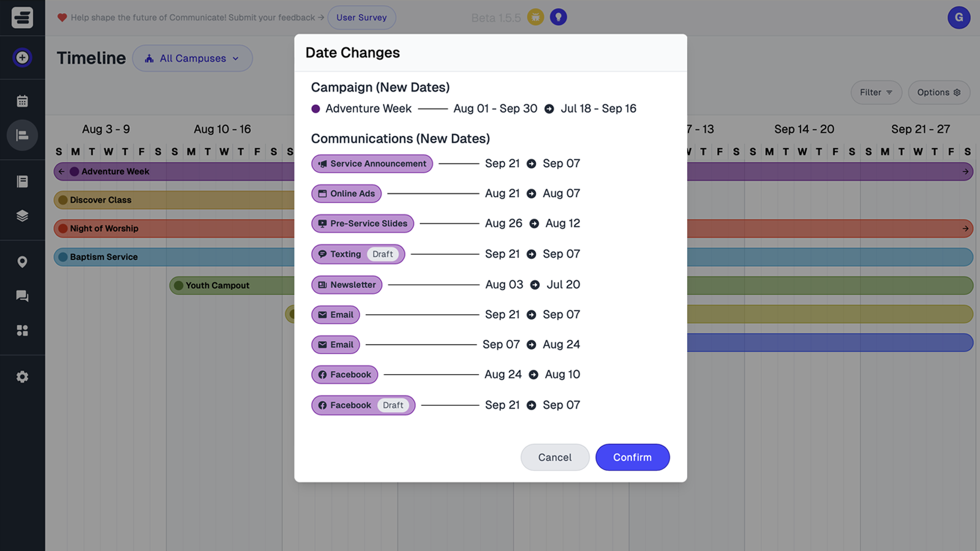Screen dimensions: 980x551
Task: Open the User Survey link
Action: pyautogui.click(x=361, y=18)
